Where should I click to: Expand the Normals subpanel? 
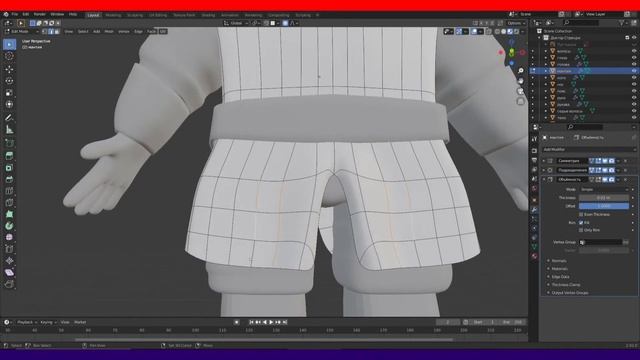coord(559,261)
